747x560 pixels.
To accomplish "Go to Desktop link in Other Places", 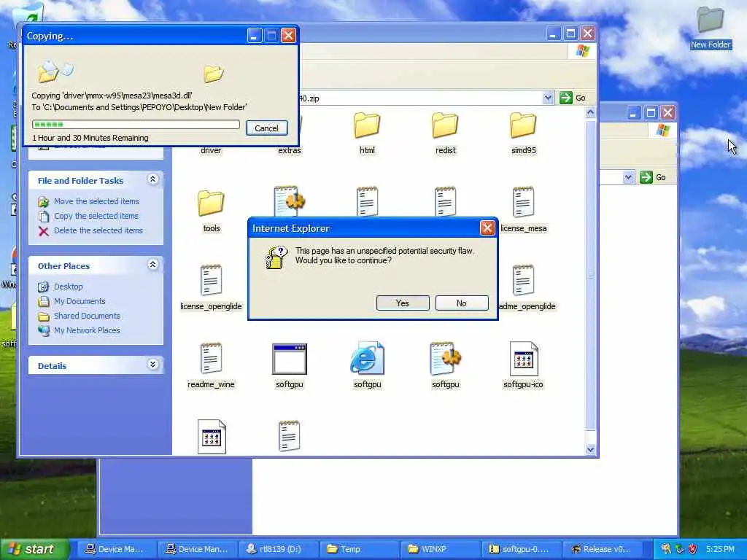I will pos(68,287).
